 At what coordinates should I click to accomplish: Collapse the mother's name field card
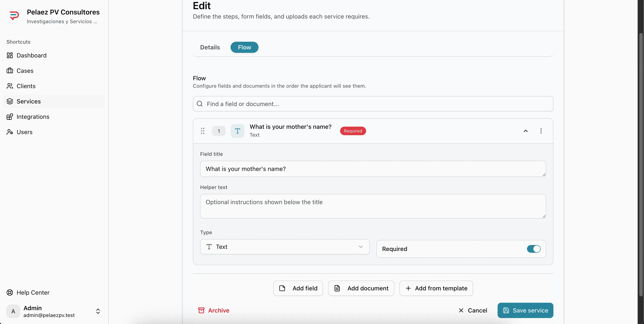point(526,131)
